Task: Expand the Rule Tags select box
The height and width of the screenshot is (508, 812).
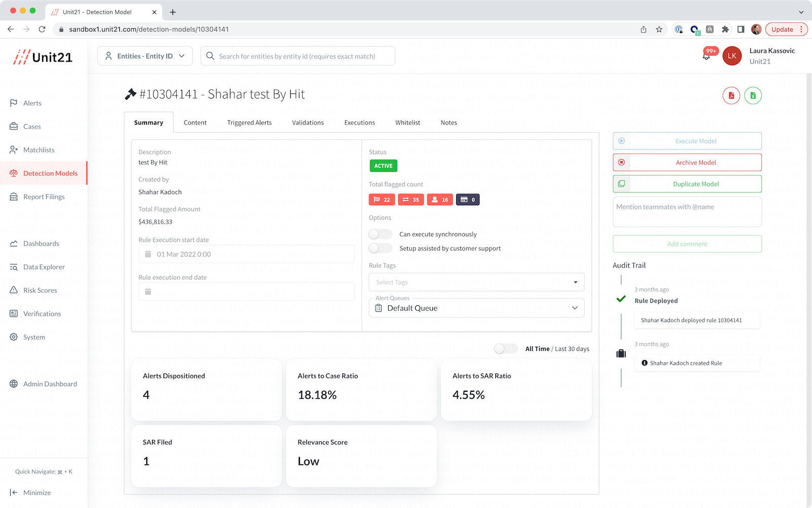Action: (x=477, y=282)
